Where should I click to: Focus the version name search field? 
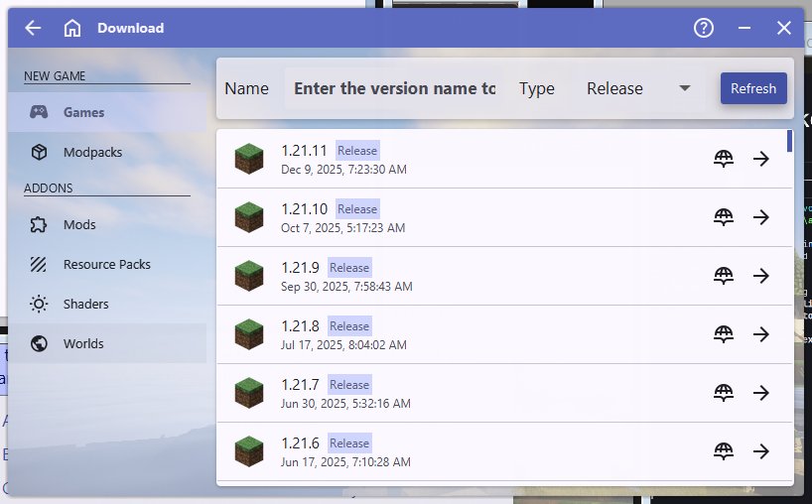(x=395, y=88)
